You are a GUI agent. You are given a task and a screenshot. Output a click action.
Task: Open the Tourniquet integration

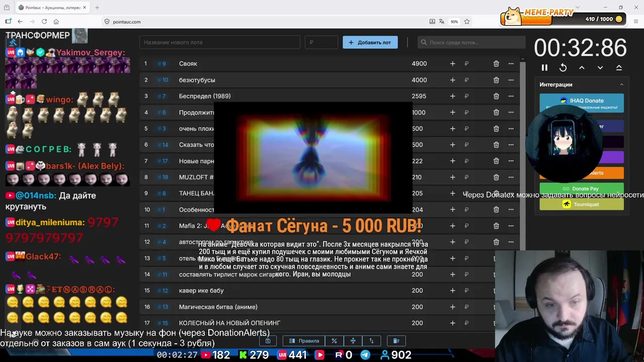point(582,204)
